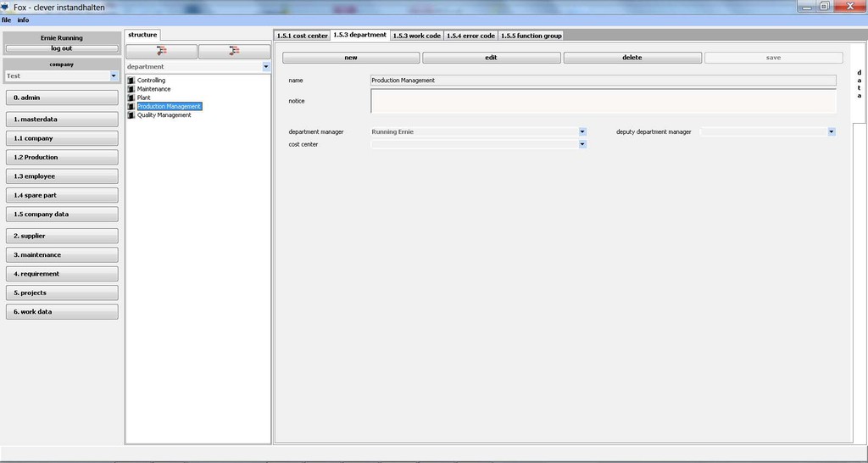The image size is (868, 463).
Task: Click the Quality Management department icon
Action: 131,115
